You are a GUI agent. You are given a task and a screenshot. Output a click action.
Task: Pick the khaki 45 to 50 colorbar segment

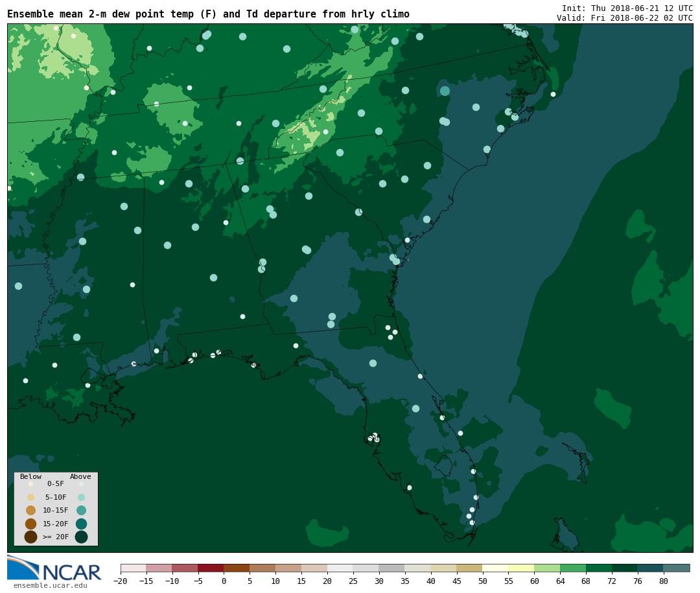(x=470, y=568)
